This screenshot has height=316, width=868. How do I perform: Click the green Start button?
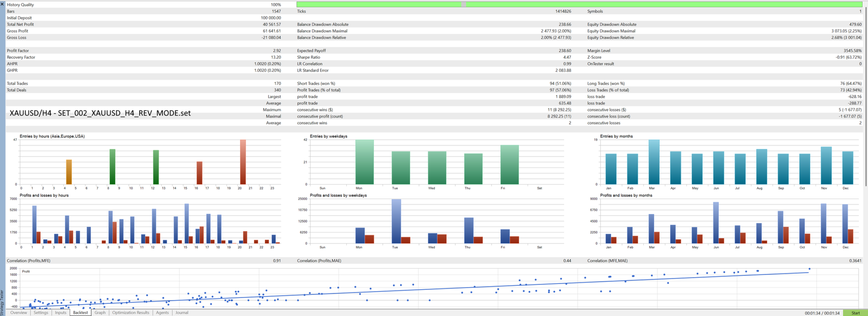click(855, 313)
